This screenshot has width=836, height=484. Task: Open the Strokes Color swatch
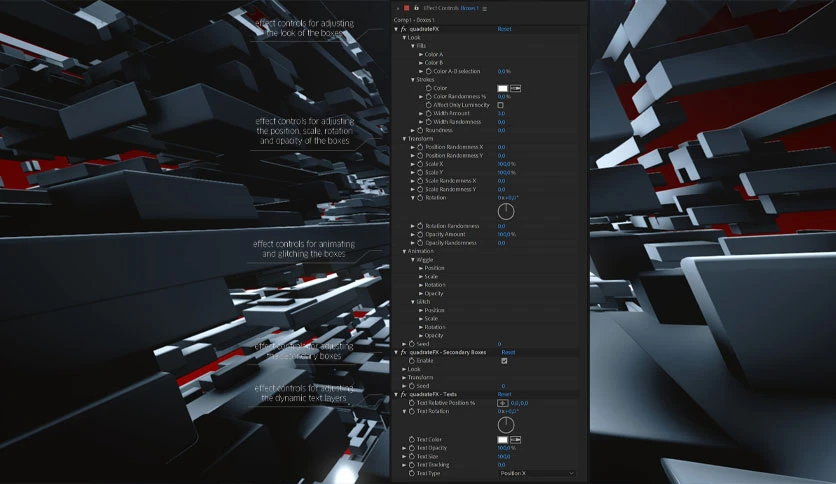coord(503,88)
